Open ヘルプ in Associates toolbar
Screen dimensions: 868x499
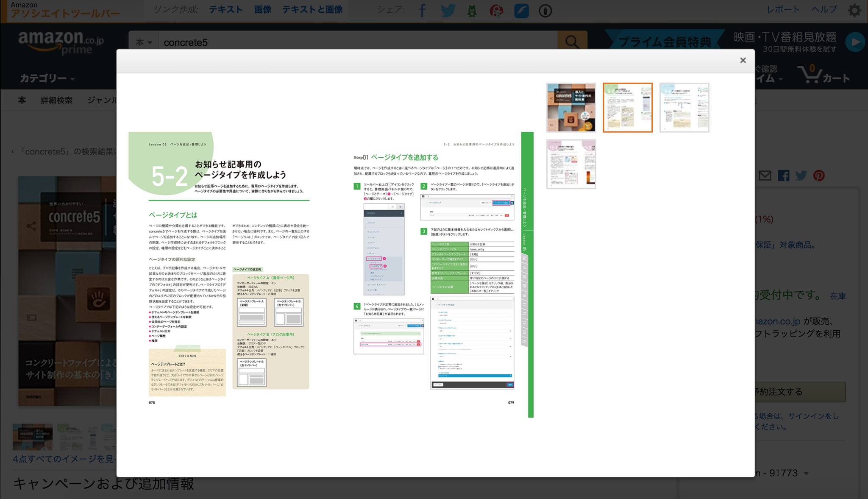pyautogui.click(x=824, y=9)
